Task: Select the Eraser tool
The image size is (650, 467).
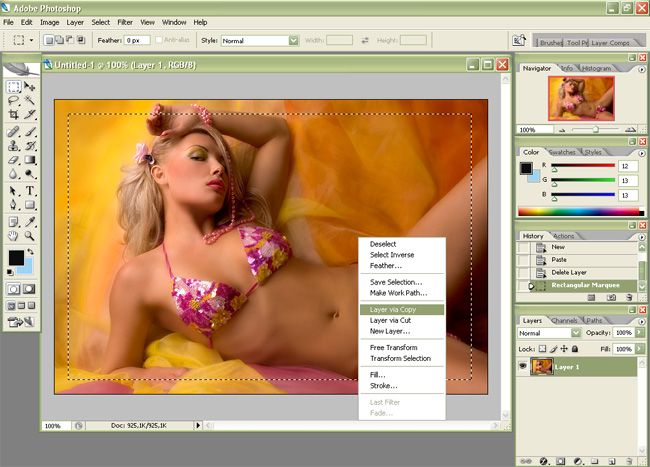Action: 14,160
